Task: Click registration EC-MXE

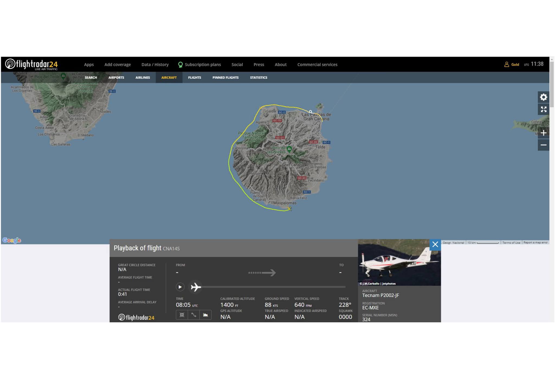Action: pyautogui.click(x=370, y=308)
